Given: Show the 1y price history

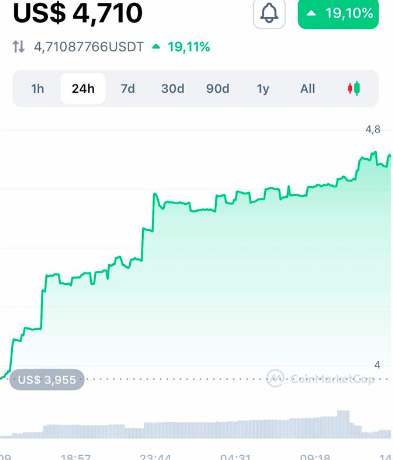Looking at the screenshot, I should point(263,89).
